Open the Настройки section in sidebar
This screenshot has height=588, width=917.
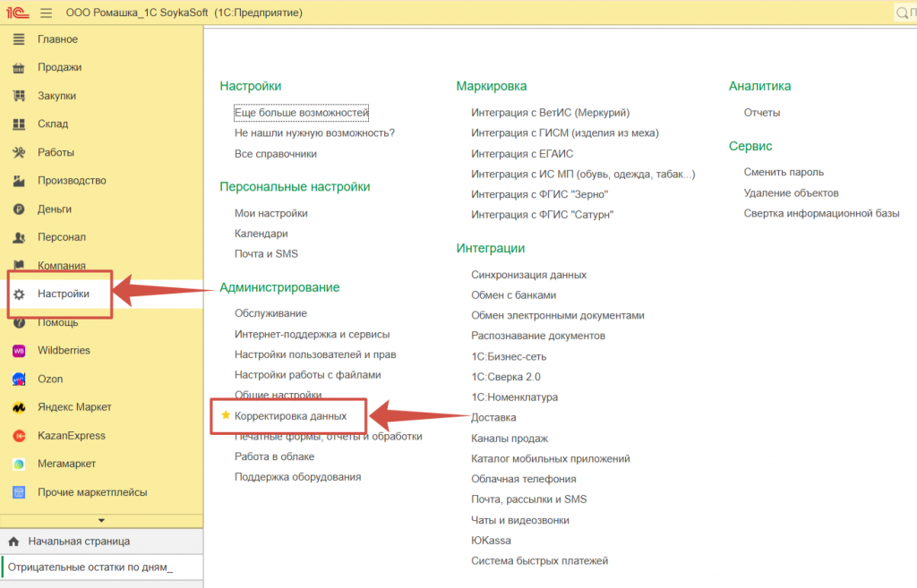coord(63,294)
